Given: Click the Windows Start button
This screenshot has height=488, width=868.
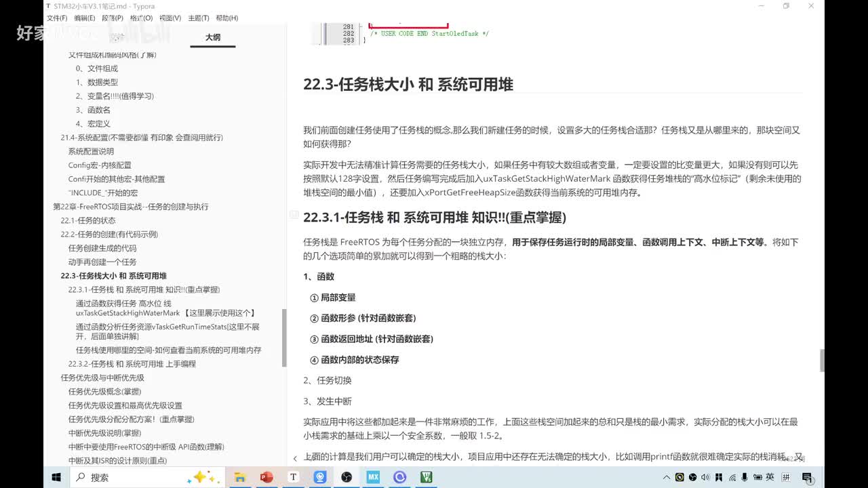Looking at the screenshot, I should 56,477.
